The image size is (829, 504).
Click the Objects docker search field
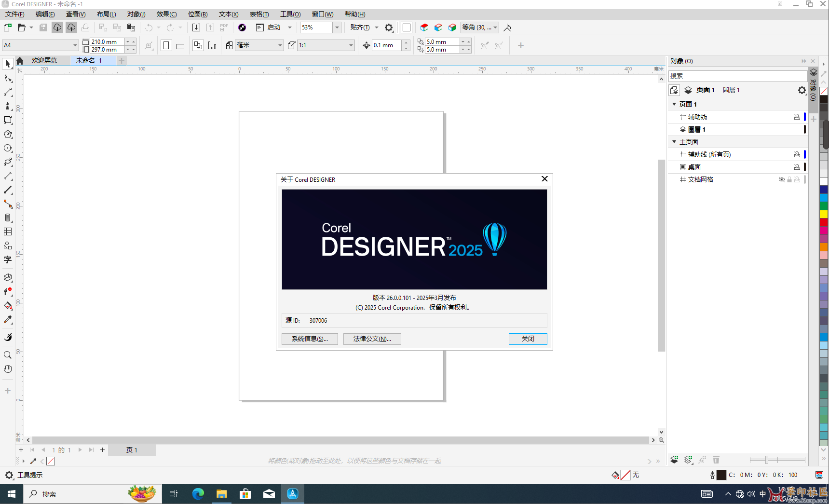point(737,76)
